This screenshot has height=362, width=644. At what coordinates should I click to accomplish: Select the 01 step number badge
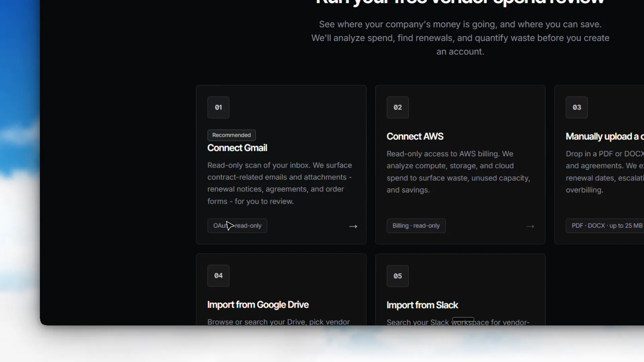tap(218, 108)
